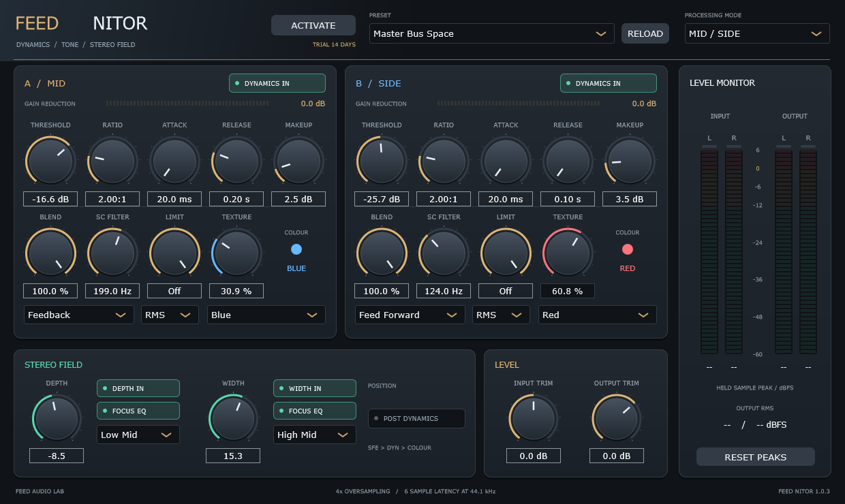Click the MID LIMIT knob
Image resolution: width=845 pixels, height=504 pixels.
(174, 253)
